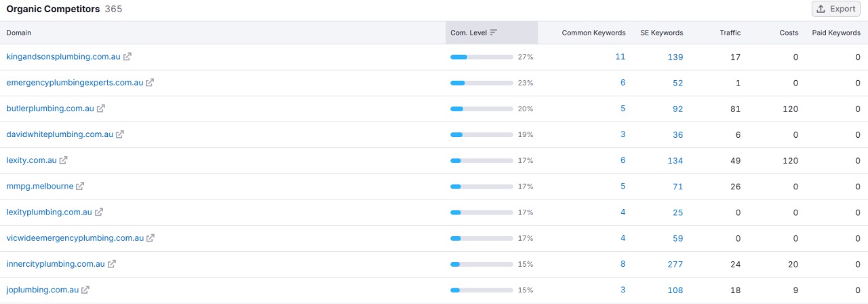Open external link icon beside butlerplumbing.com.au
This screenshot has width=868, height=304.
coord(101,109)
